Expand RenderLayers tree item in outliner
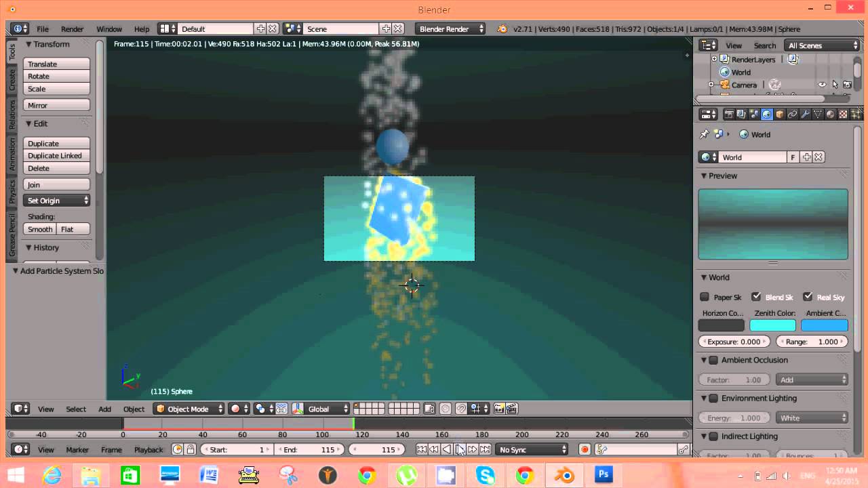Image resolution: width=868 pixels, height=488 pixels. pyautogui.click(x=713, y=59)
